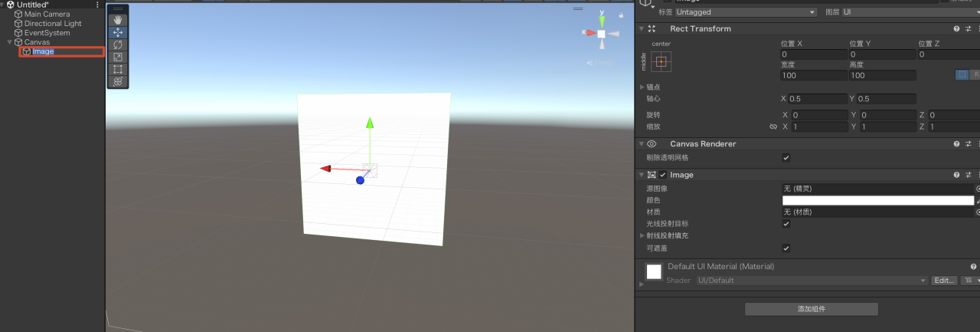Switch scene view Persp projection mode

(x=601, y=63)
